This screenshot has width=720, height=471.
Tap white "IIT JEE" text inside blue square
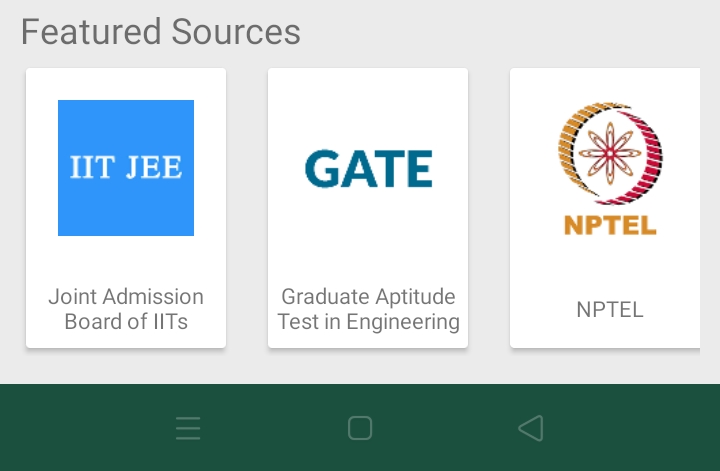pyautogui.click(x=126, y=167)
